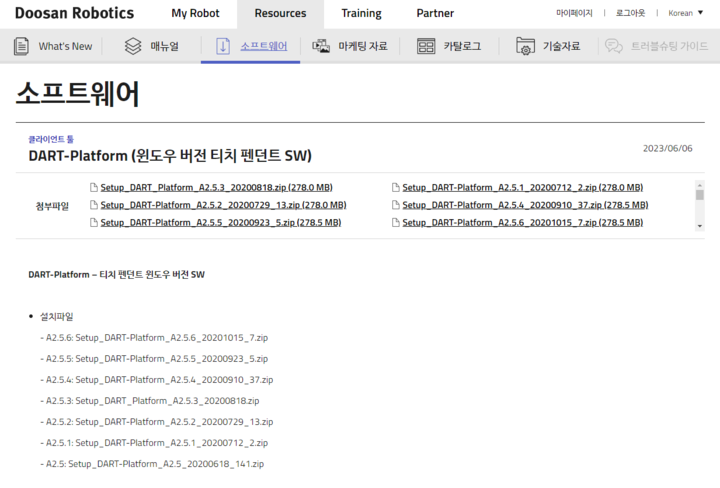The width and height of the screenshot is (720, 488).
Task: Open the 카탈로그 tab
Action: click(449, 46)
